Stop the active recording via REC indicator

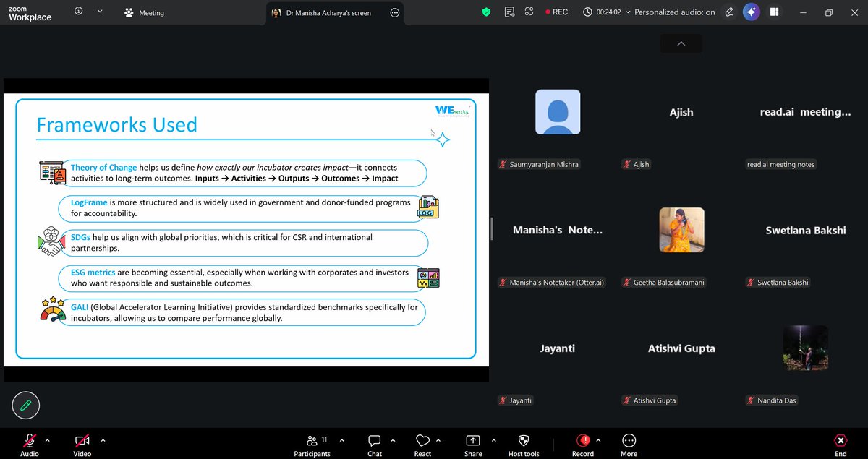556,12
